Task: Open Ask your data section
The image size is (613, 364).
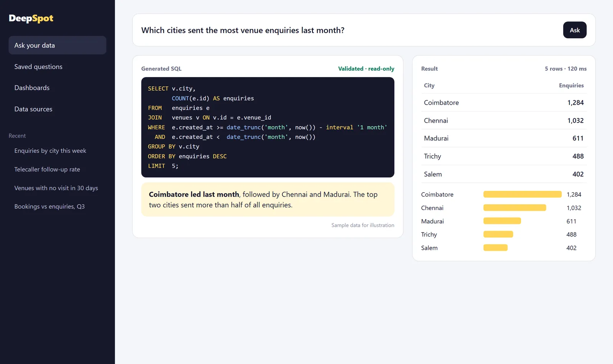Action: pos(57,45)
